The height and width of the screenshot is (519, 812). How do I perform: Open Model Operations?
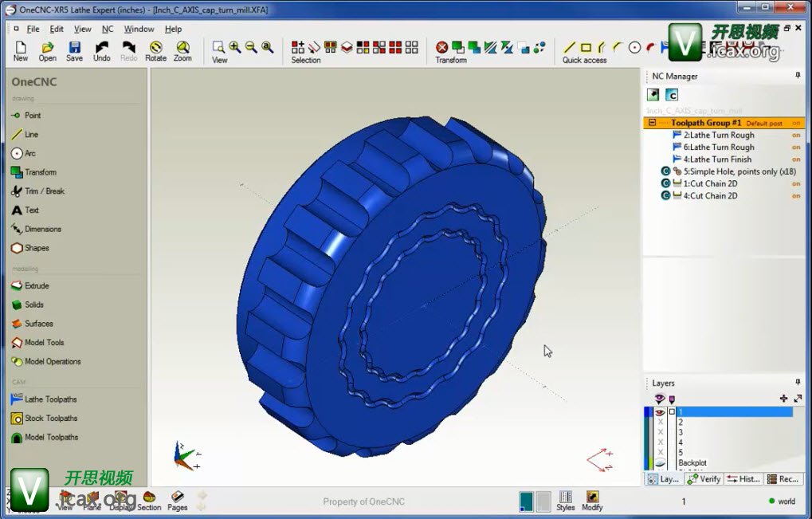click(x=46, y=361)
